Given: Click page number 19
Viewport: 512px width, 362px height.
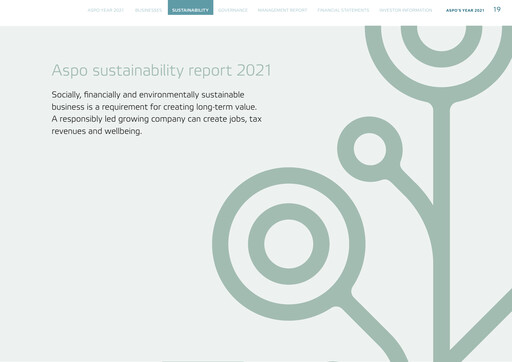Looking at the screenshot, I should click(497, 10).
